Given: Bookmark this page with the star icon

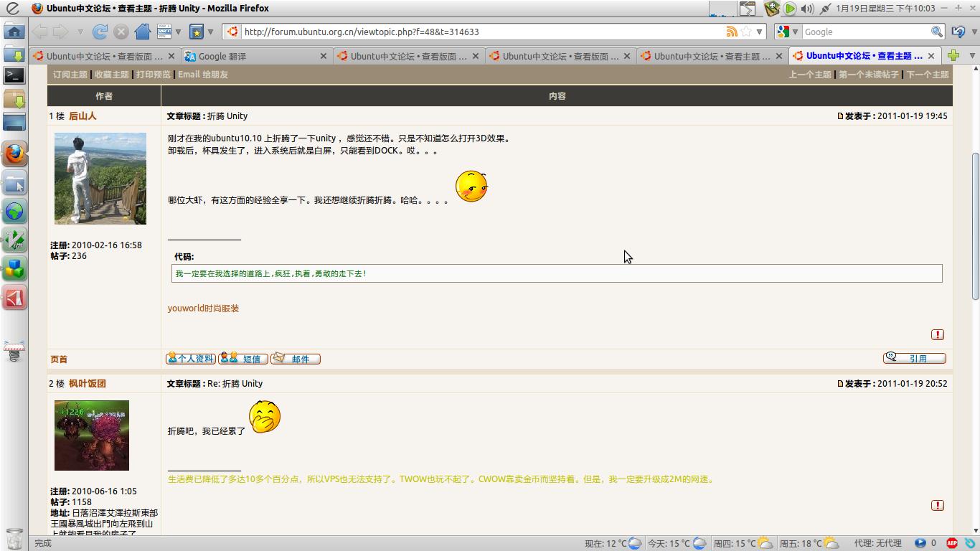Looking at the screenshot, I should tap(746, 32).
